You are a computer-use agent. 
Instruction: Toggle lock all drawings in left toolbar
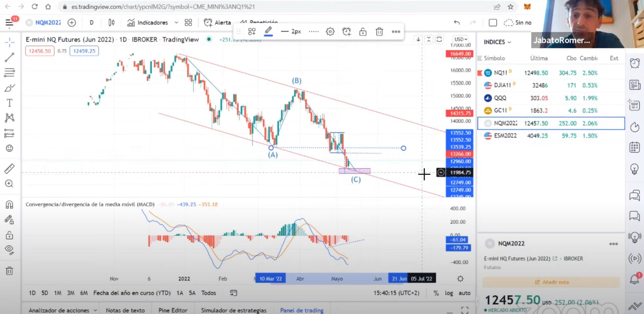9,235
